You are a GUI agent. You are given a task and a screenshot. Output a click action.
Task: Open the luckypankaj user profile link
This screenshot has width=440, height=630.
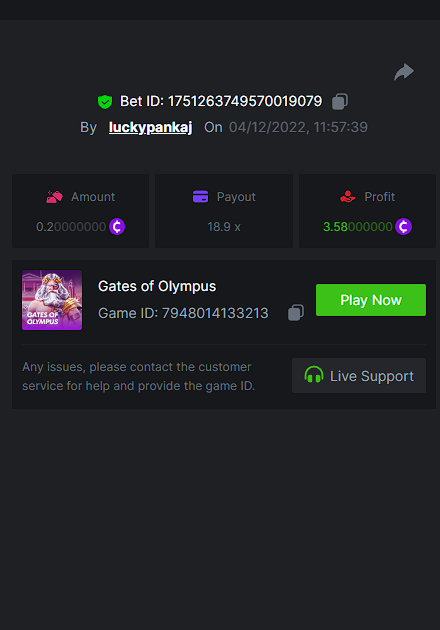150,127
